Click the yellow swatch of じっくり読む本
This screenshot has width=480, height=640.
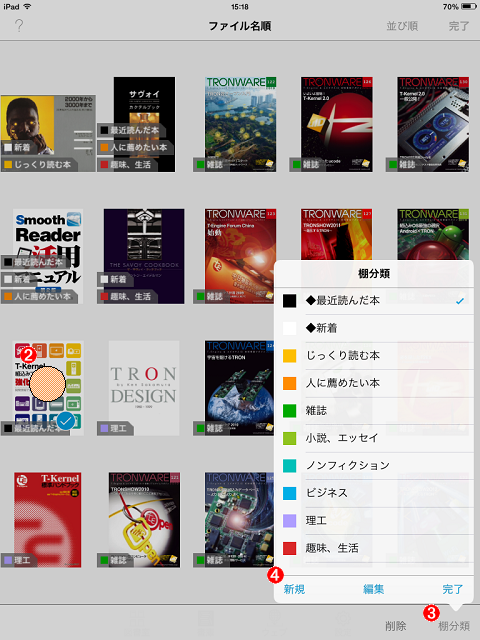(289, 356)
